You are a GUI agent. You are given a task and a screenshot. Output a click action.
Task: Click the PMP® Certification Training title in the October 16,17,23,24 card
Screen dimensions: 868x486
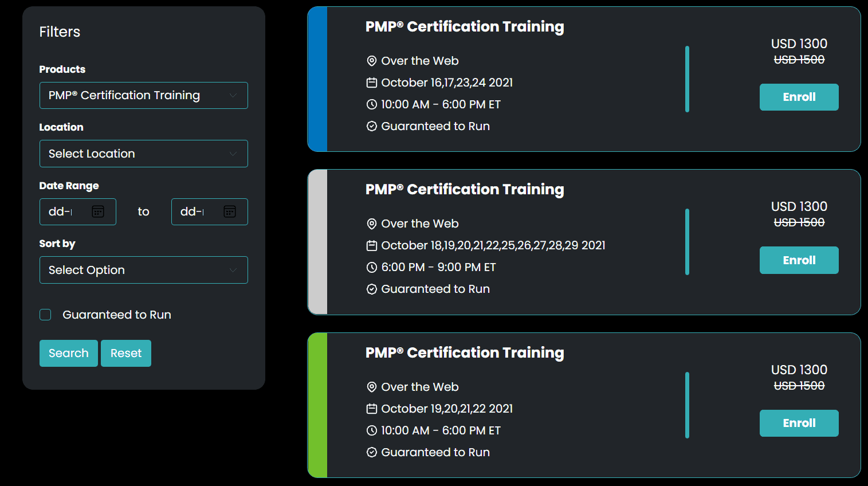pyautogui.click(x=465, y=27)
